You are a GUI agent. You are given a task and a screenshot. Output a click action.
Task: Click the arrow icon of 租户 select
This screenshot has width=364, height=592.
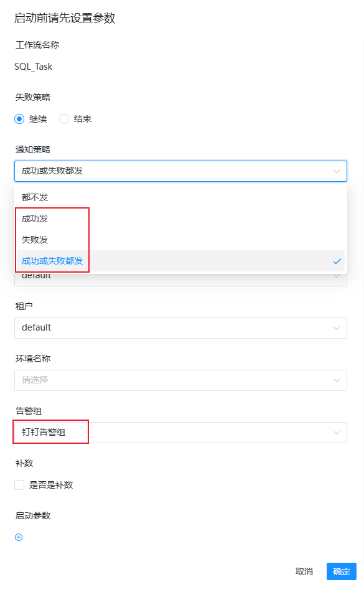click(337, 327)
